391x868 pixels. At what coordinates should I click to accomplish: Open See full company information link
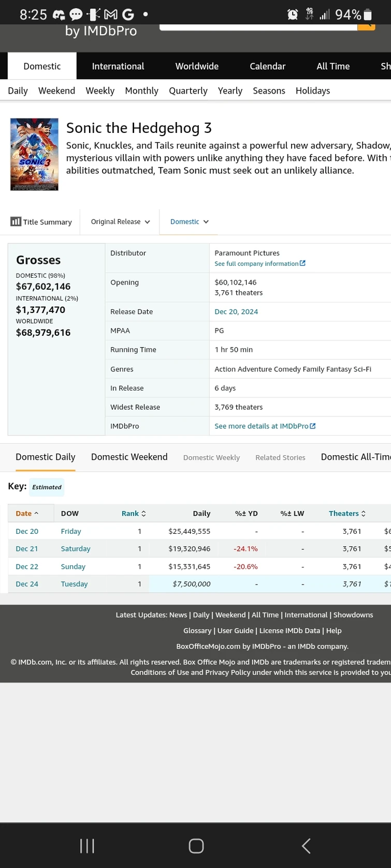259,264
